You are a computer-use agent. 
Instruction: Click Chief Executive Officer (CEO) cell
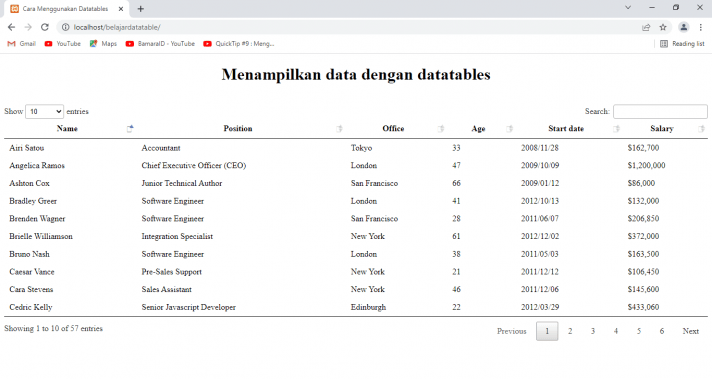click(x=194, y=166)
